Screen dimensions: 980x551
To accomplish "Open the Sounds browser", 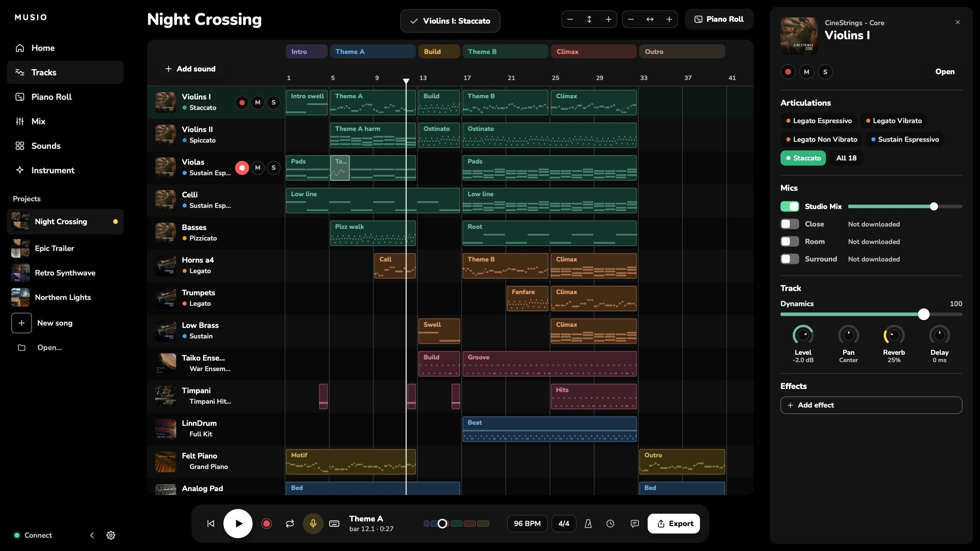I will (65, 146).
